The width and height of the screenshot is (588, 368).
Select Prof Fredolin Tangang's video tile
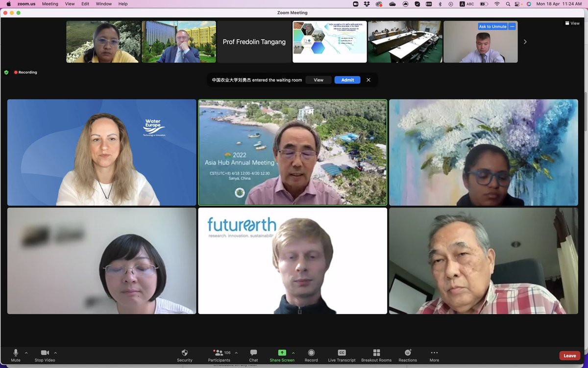(x=253, y=42)
